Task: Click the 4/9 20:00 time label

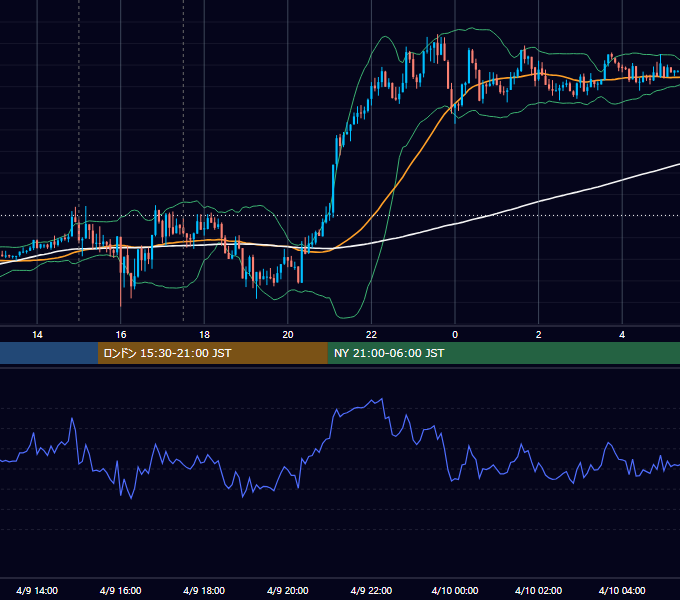Action: (x=288, y=590)
